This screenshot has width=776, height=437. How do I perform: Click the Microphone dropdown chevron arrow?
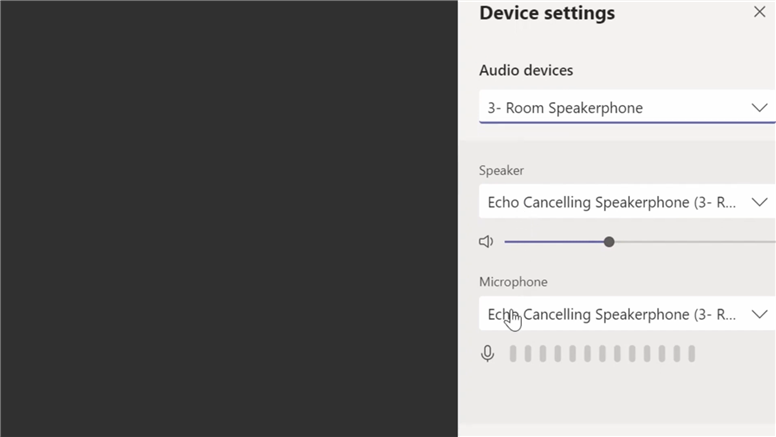coord(759,314)
